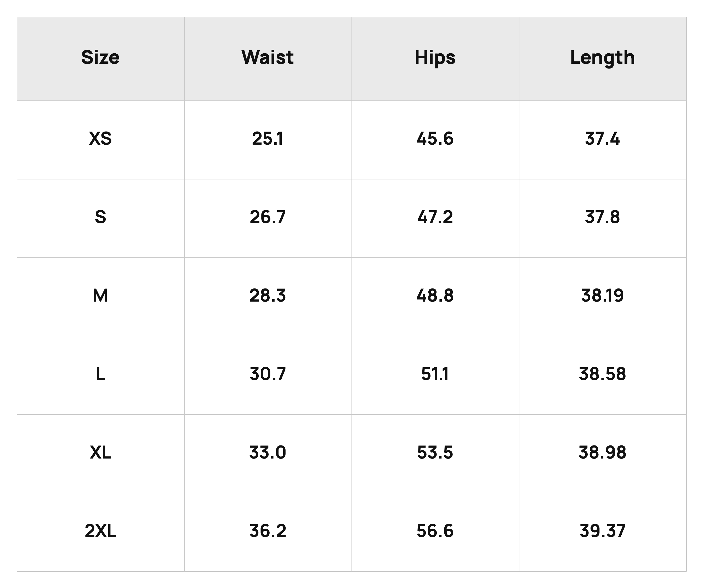The height and width of the screenshot is (588, 703).
Task: Click waist value 36.2
Action: coord(268,530)
